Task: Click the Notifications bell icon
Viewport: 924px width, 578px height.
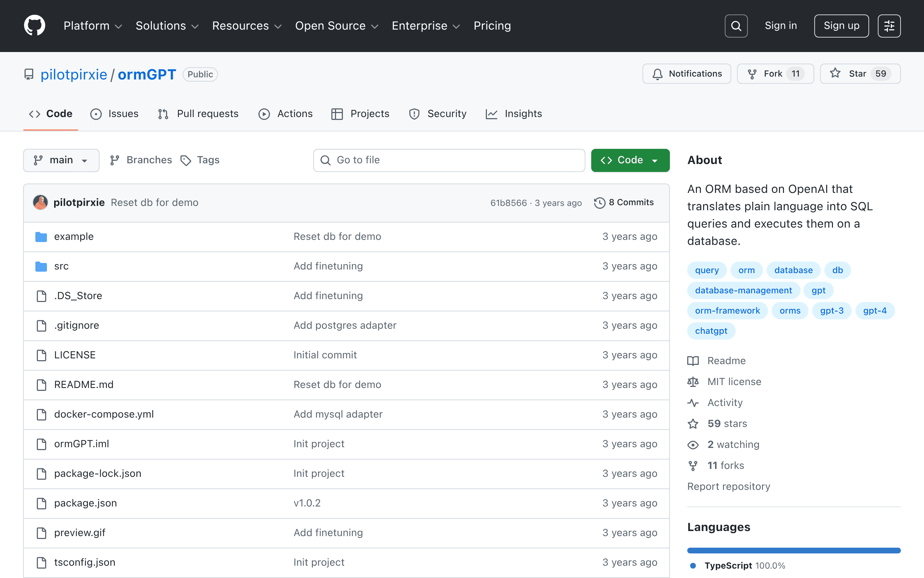Action: [x=658, y=74]
